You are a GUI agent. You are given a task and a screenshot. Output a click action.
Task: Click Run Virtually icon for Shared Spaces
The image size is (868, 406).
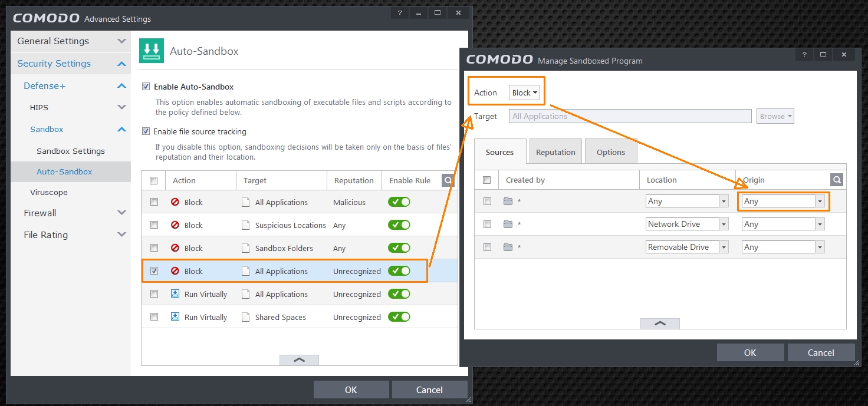(175, 316)
